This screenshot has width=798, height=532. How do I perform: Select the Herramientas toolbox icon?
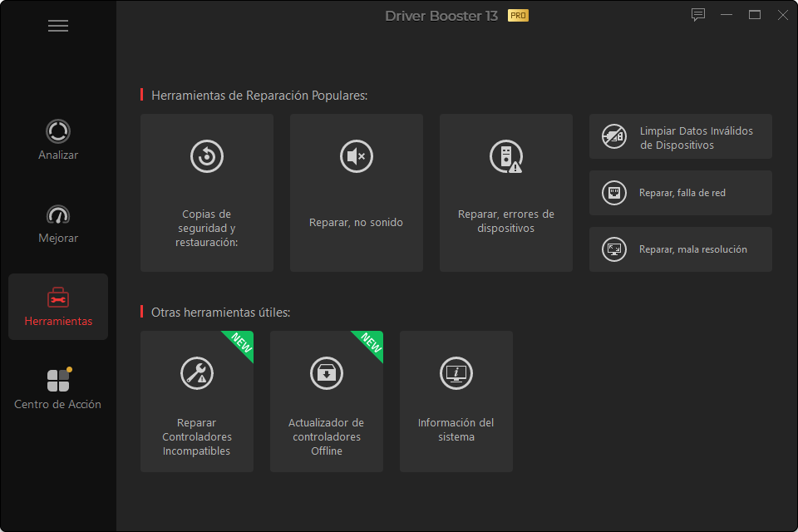click(58, 298)
